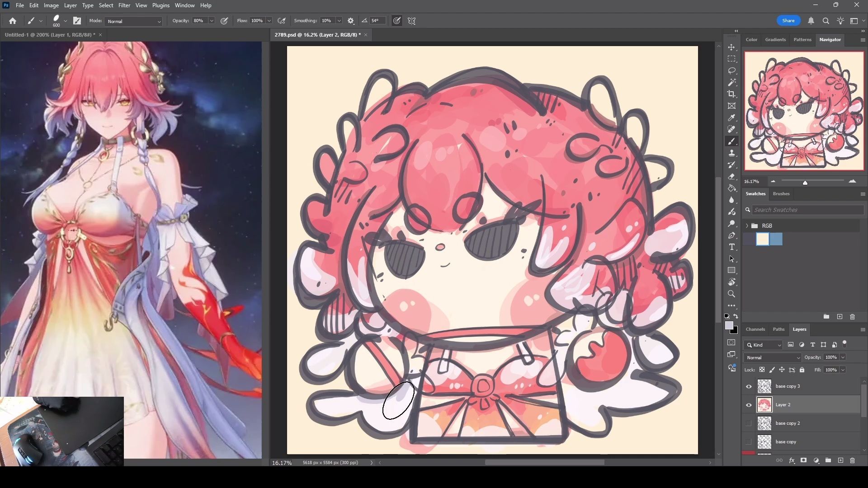Select the Move tool

(x=731, y=47)
